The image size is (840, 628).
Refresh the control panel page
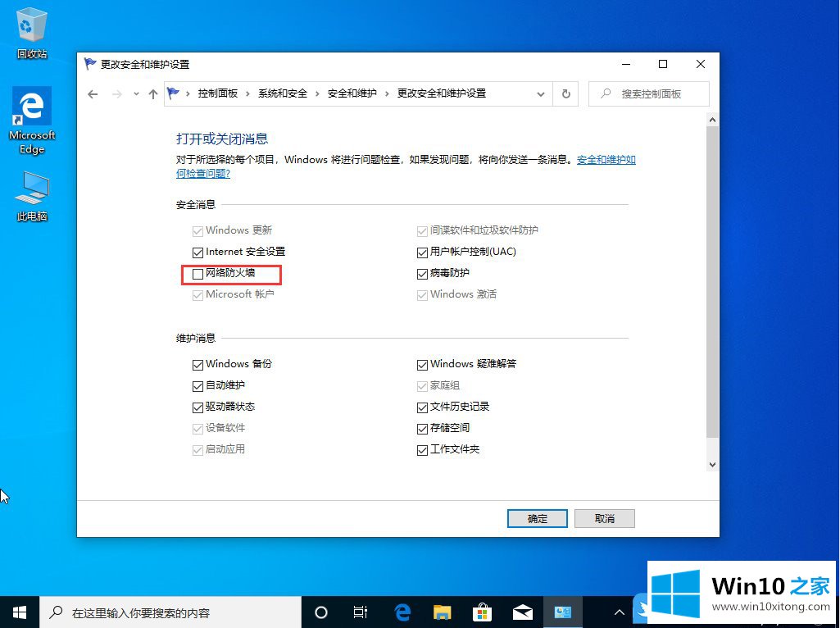coord(565,93)
